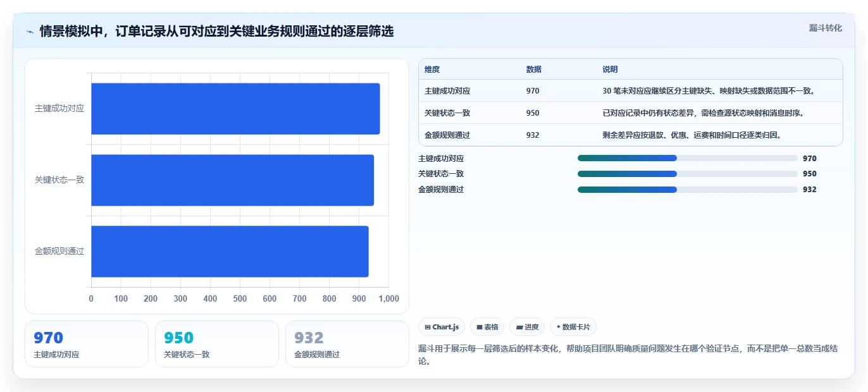Click the description starting 30 笔未对应
The height and width of the screenshot is (392, 868).
pos(709,91)
